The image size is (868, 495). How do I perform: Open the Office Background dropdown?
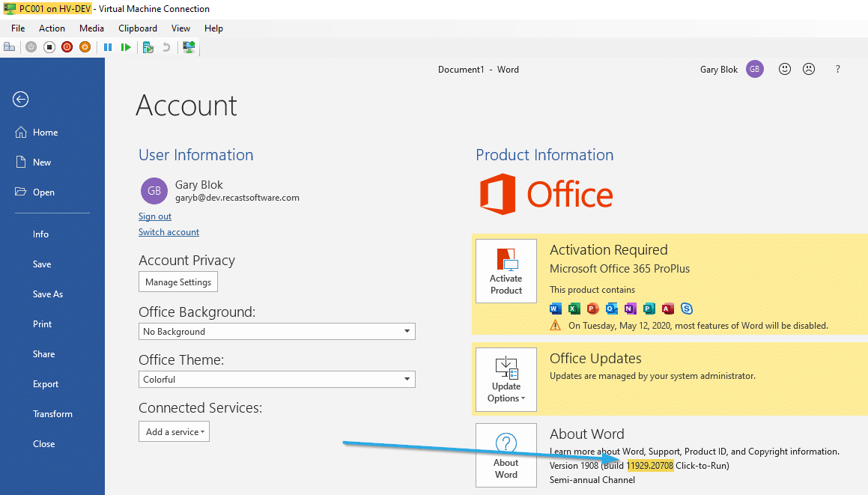click(277, 331)
